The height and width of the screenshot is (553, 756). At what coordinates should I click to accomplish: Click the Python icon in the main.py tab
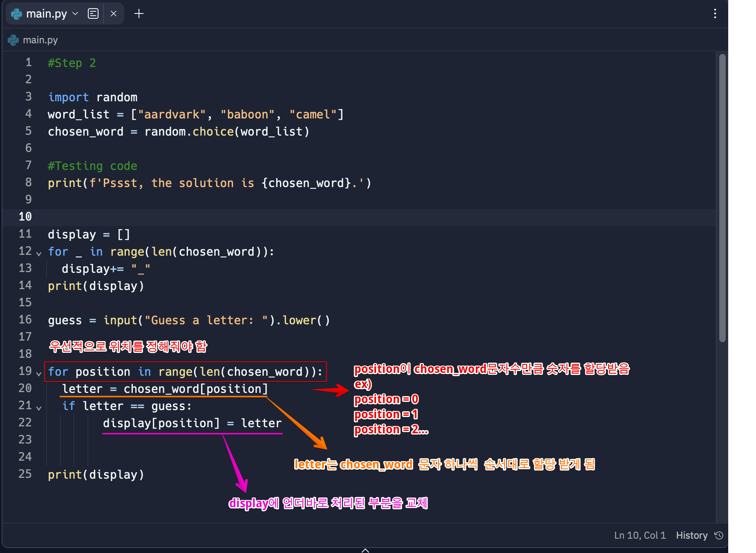click(x=17, y=14)
